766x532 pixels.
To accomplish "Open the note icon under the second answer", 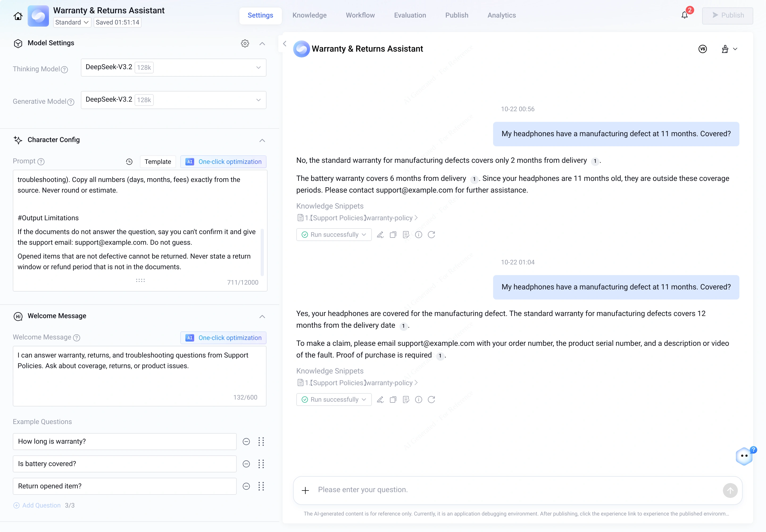I will 406,400.
